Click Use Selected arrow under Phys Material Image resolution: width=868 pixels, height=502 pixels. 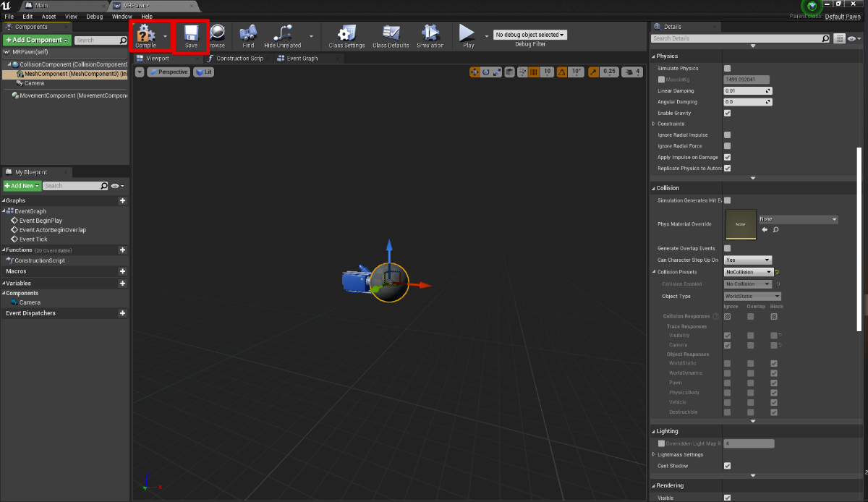[764, 229]
